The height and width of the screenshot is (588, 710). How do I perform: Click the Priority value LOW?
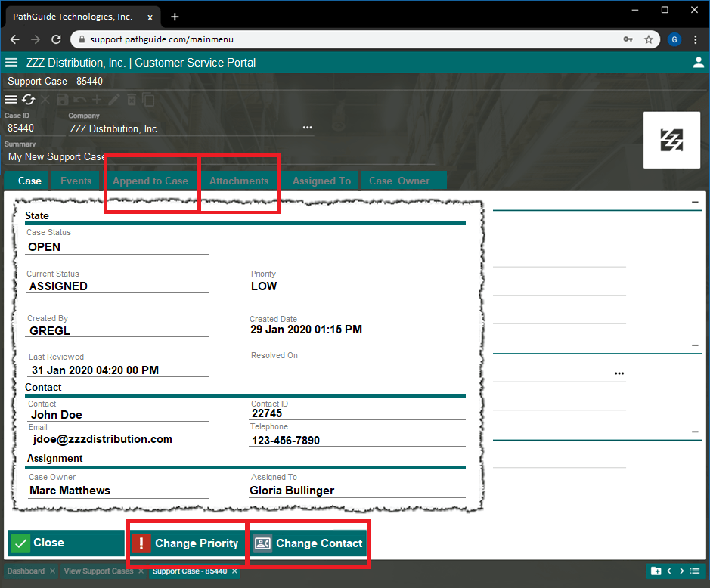264,286
